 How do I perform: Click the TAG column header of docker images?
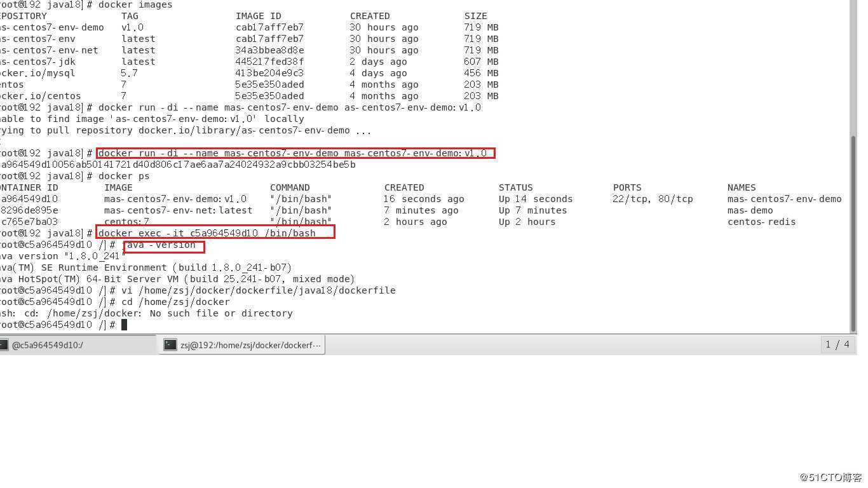[x=130, y=16]
